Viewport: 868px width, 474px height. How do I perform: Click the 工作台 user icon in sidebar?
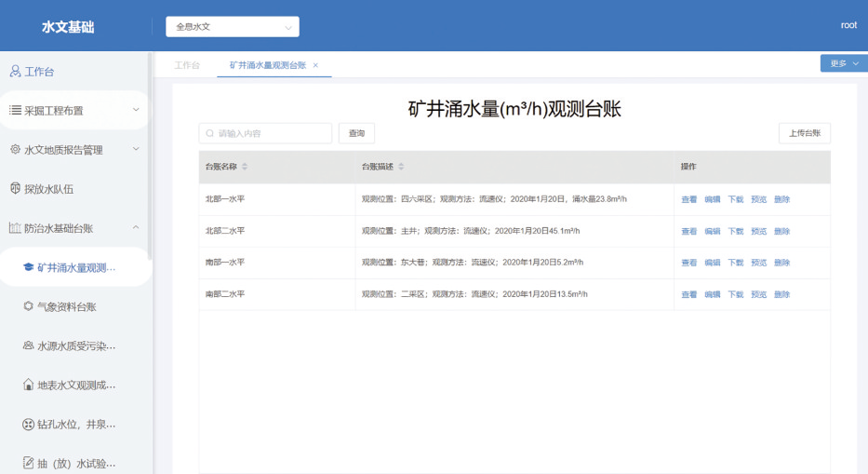pos(15,71)
